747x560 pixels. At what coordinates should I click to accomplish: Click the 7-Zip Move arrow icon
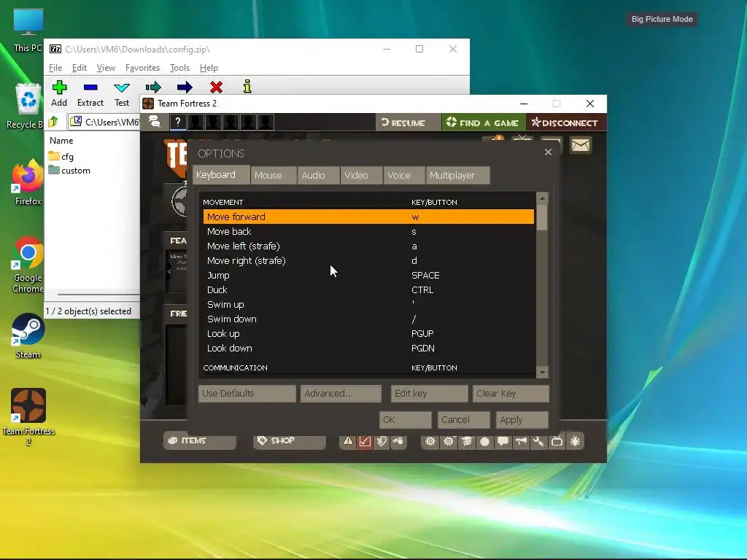(x=185, y=87)
